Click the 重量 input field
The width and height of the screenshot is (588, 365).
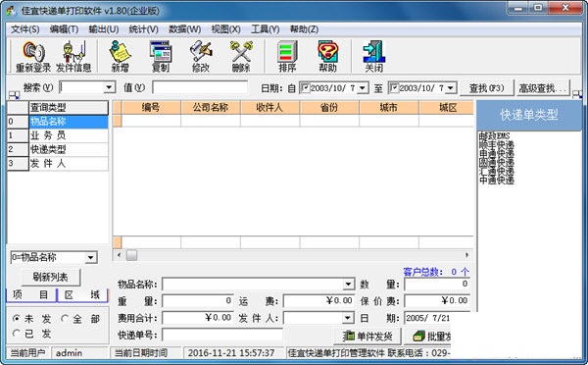[198, 301]
